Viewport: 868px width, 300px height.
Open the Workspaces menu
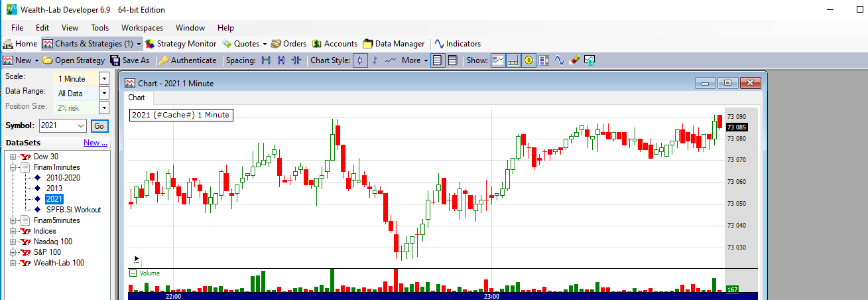click(142, 28)
